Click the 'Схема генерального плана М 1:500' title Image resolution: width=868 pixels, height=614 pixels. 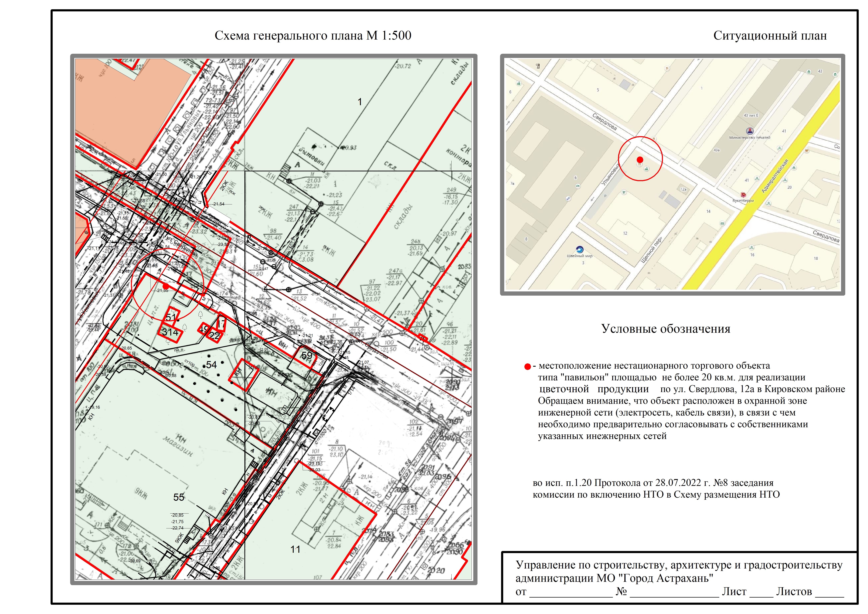(x=313, y=36)
